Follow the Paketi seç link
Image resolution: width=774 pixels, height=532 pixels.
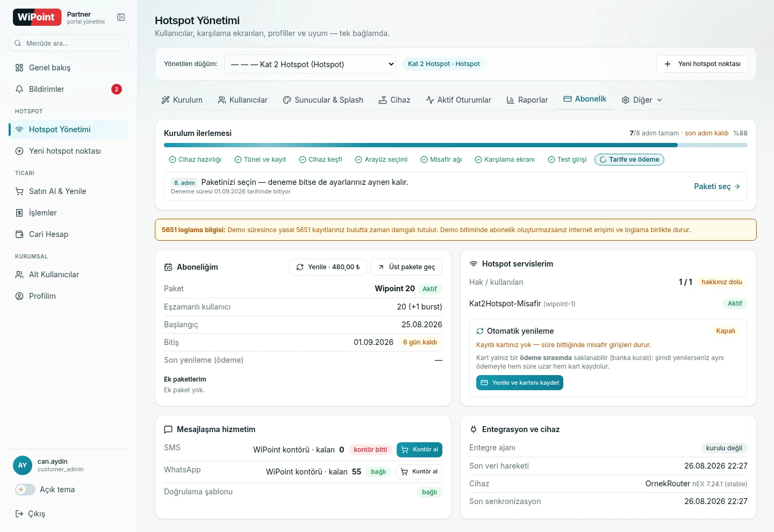point(717,186)
